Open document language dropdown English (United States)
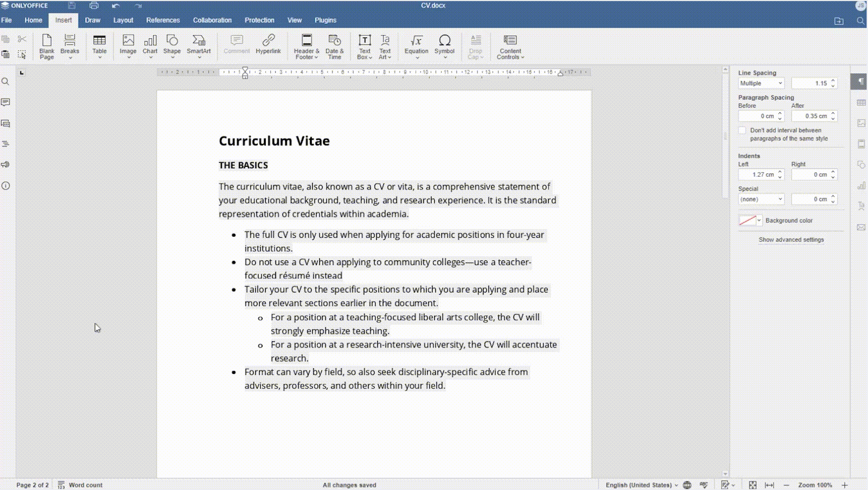Viewport: 868px width, 490px height. pyautogui.click(x=642, y=485)
